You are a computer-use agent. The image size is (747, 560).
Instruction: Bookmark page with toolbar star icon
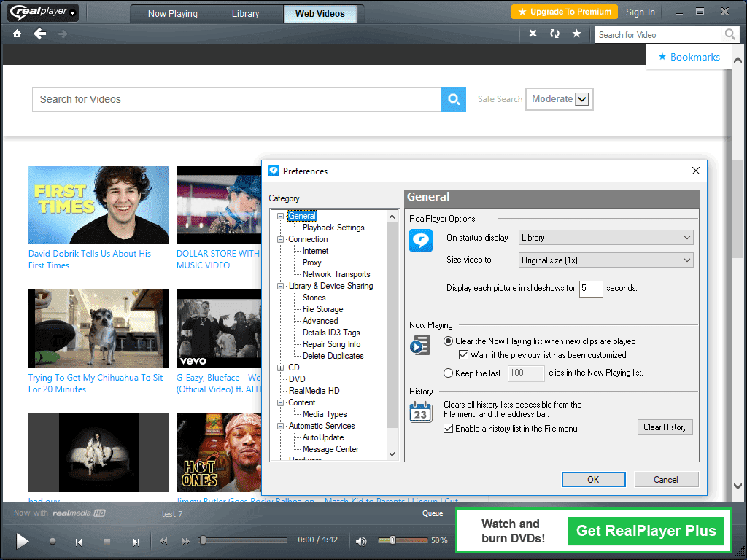pos(576,34)
